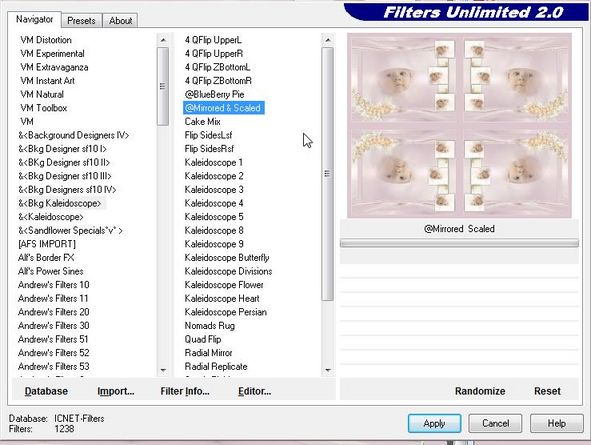Choose the Kaleidoscope Butterfly filter
Screen dimensions: 591x445
(x=227, y=258)
